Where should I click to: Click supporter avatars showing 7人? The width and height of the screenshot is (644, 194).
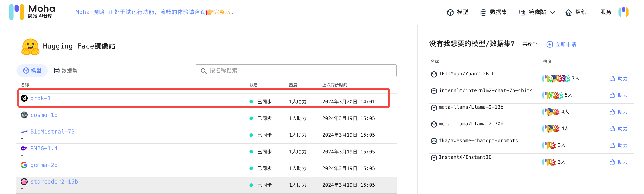point(556,78)
